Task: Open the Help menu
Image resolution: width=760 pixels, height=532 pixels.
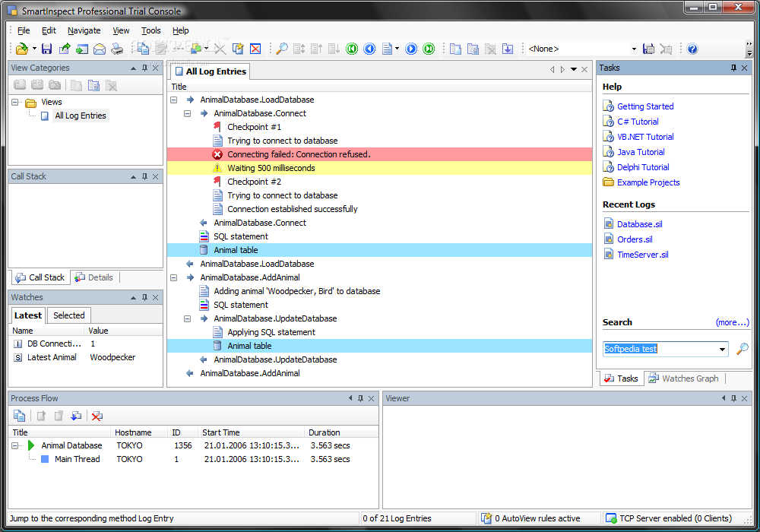Action: pyautogui.click(x=180, y=30)
